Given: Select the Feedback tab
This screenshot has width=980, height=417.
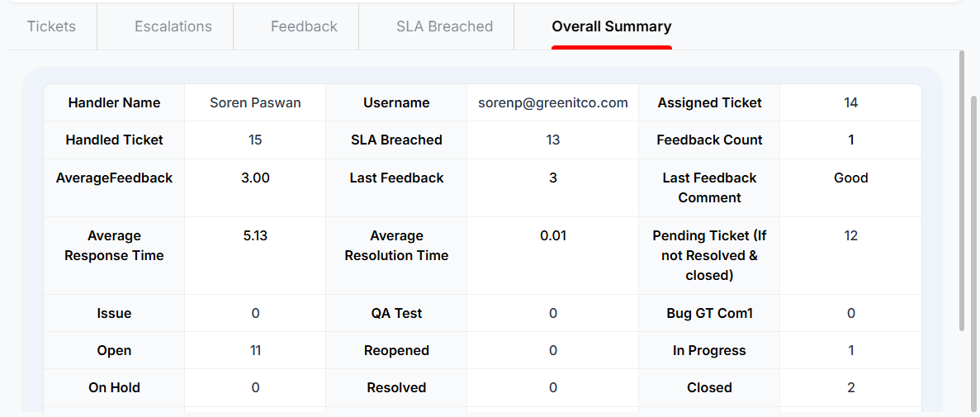Looking at the screenshot, I should (304, 27).
